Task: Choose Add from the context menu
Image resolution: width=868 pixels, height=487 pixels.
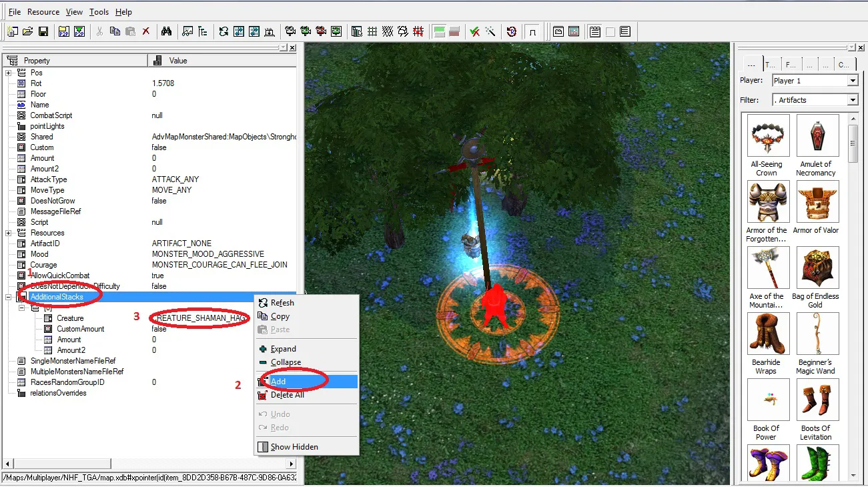Action: 307,382
